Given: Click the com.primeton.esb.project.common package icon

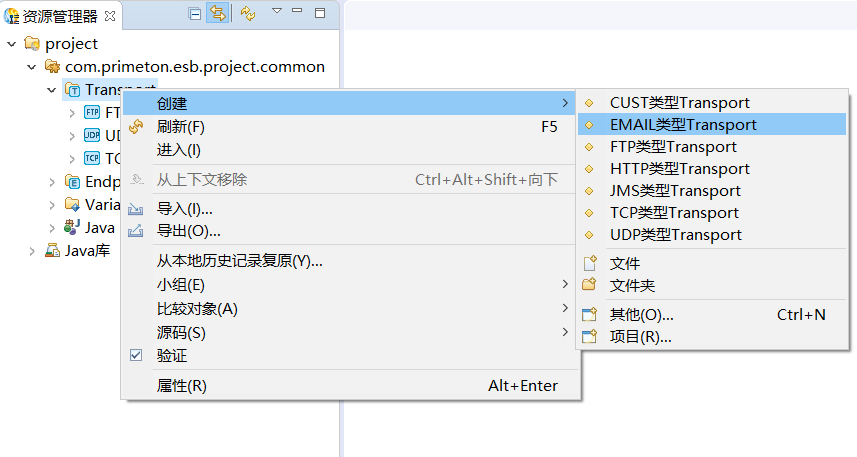Looking at the screenshot, I should pyautogui.click(x=52, y=67).
